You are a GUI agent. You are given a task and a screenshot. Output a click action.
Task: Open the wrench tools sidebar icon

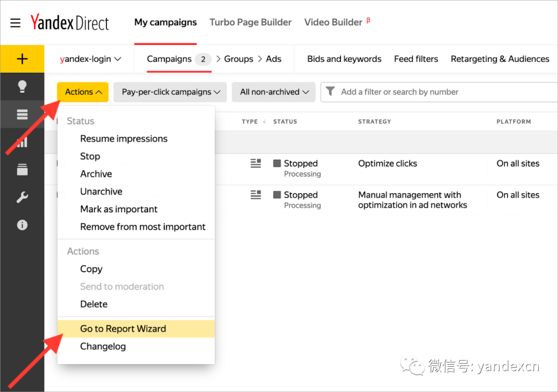pos(22,197)
